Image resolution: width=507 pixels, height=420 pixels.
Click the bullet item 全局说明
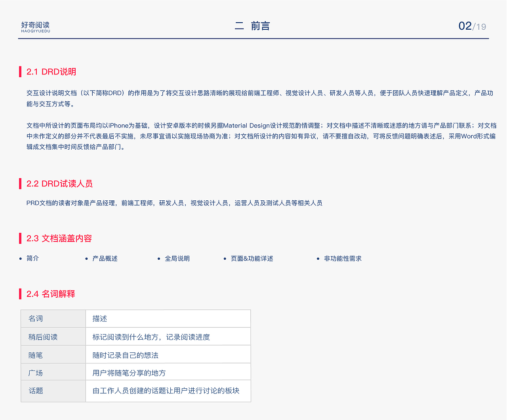[x=177, y=258]
